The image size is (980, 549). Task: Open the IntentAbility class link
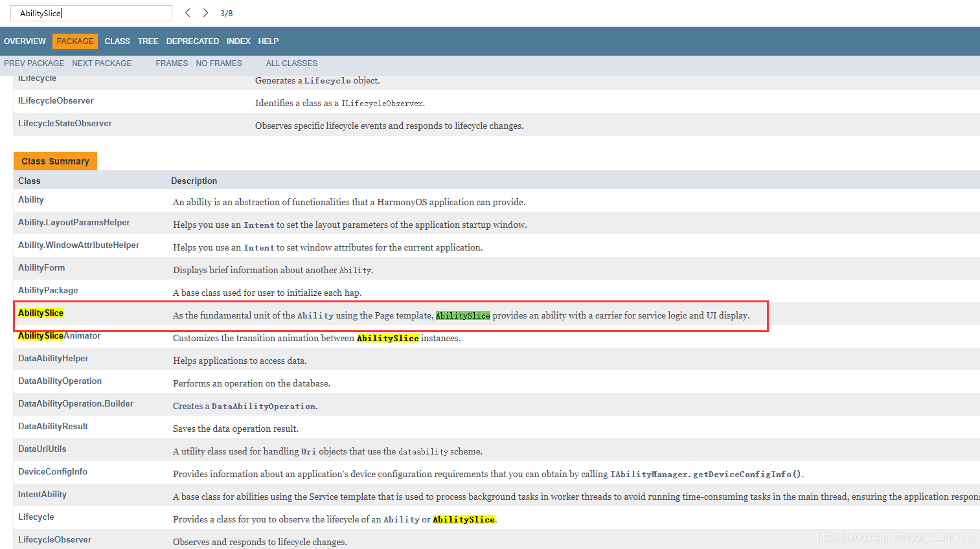[x=42, y=495]
